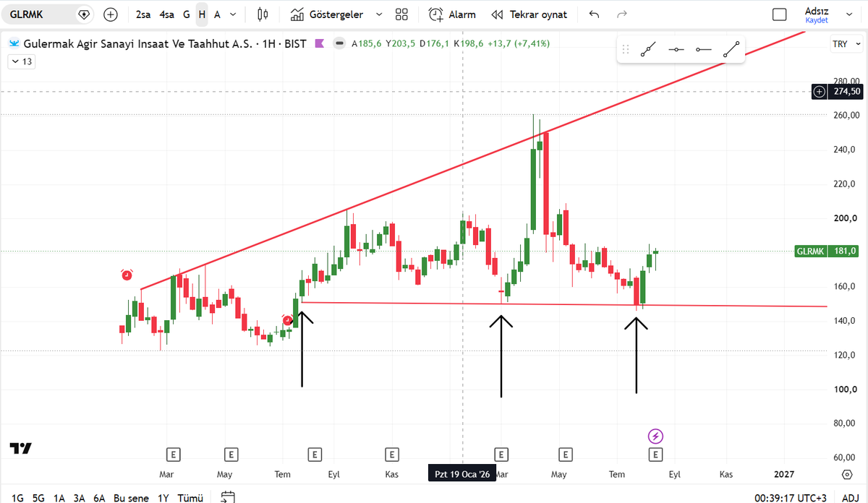
Task: Click the K198,6 close value in legend
Action: tap(469, 43)
